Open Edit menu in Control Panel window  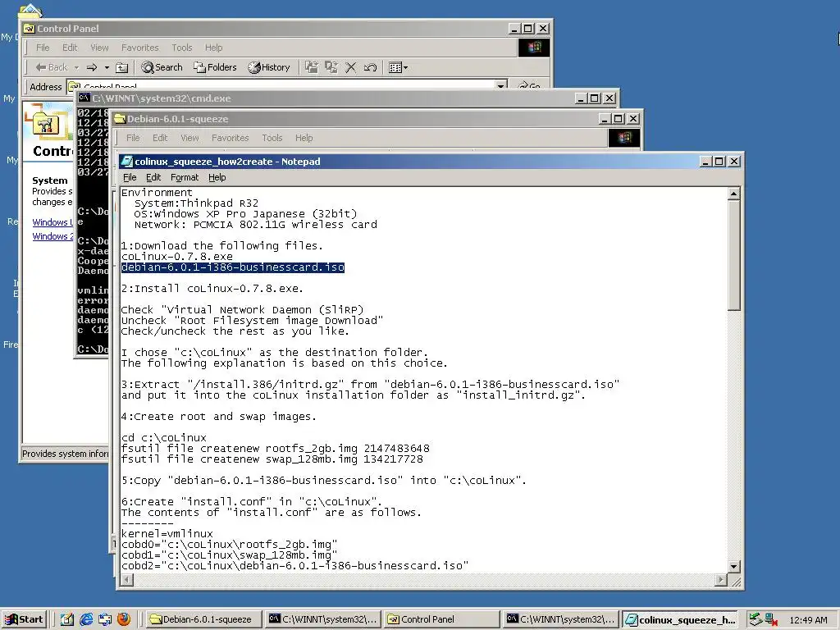click(x=70, y=48)
